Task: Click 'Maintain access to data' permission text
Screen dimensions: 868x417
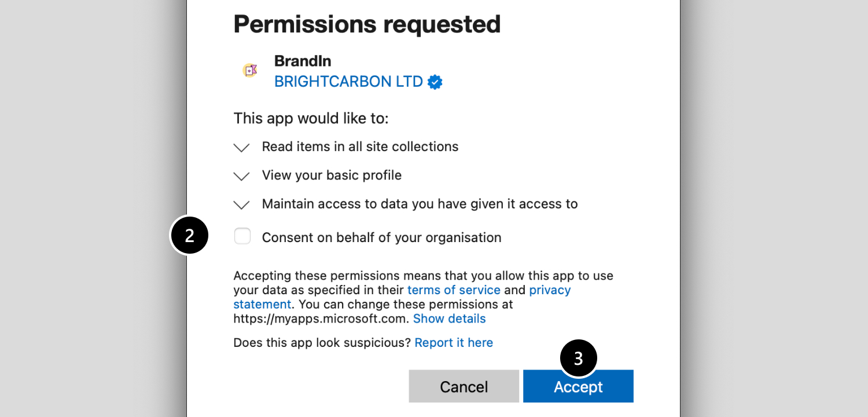Action: coord(420,204)
